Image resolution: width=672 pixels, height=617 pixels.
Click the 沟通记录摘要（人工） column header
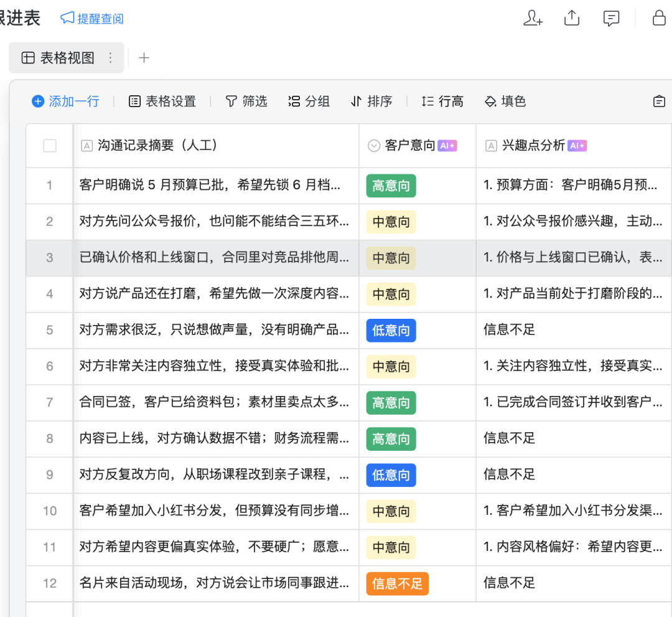216,146
